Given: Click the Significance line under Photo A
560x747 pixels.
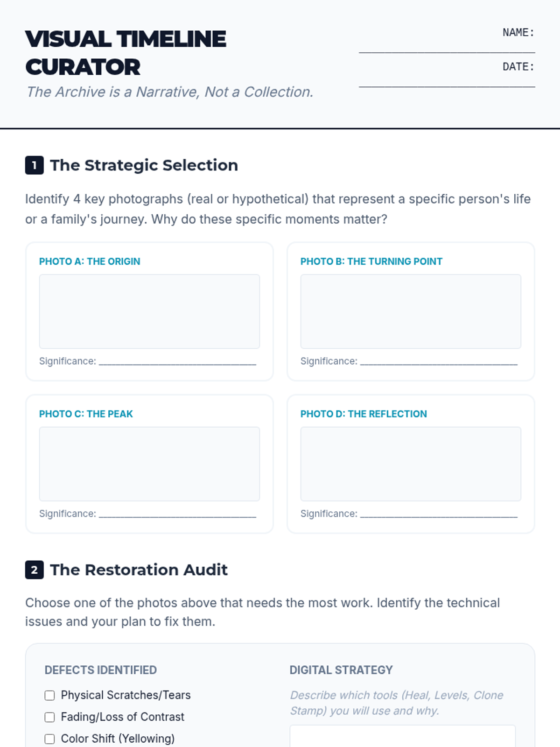Looking at the screenshot, I should click(177, 361).
